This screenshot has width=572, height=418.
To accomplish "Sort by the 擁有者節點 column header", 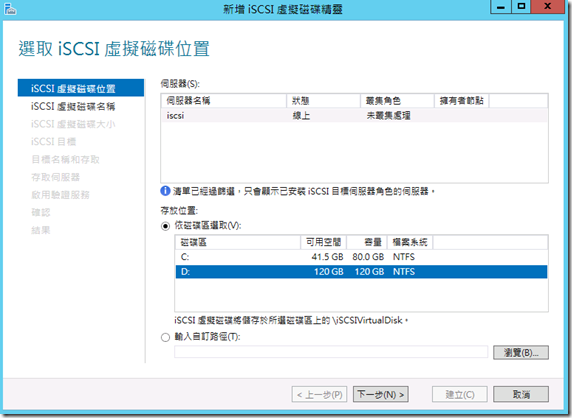I will click(x=462, y=101).
